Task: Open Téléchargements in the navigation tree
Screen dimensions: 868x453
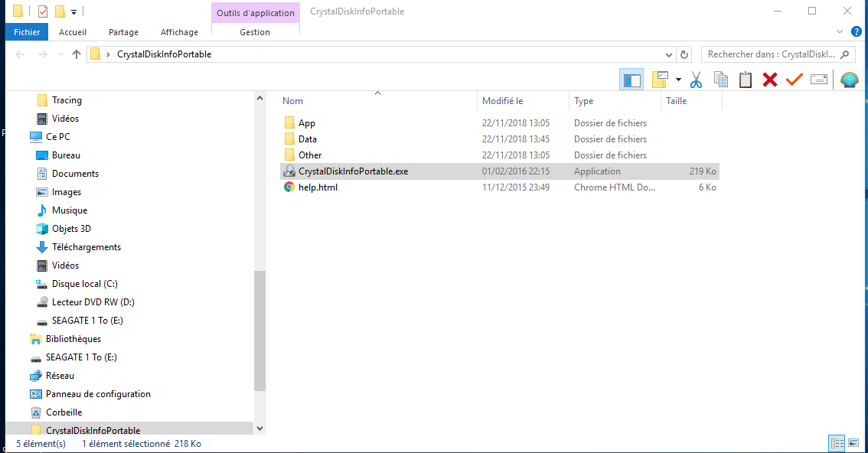Action: tap(86, 246)
